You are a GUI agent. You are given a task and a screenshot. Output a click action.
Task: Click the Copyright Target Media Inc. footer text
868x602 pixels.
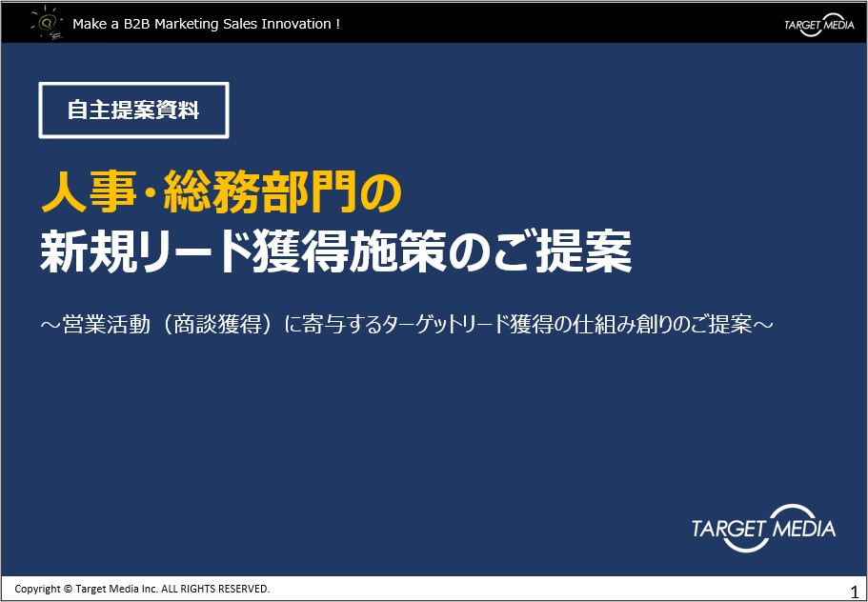pos(142,589)
